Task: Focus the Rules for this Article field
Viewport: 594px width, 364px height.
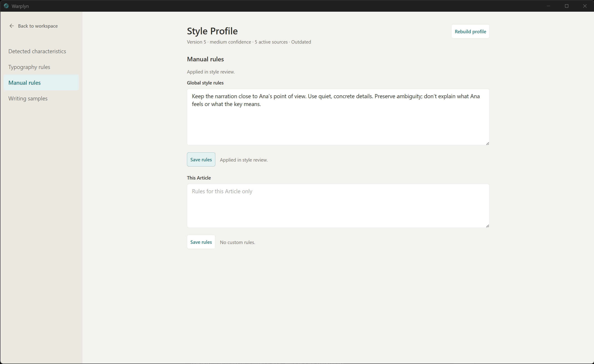Action: tap(338, 206)
